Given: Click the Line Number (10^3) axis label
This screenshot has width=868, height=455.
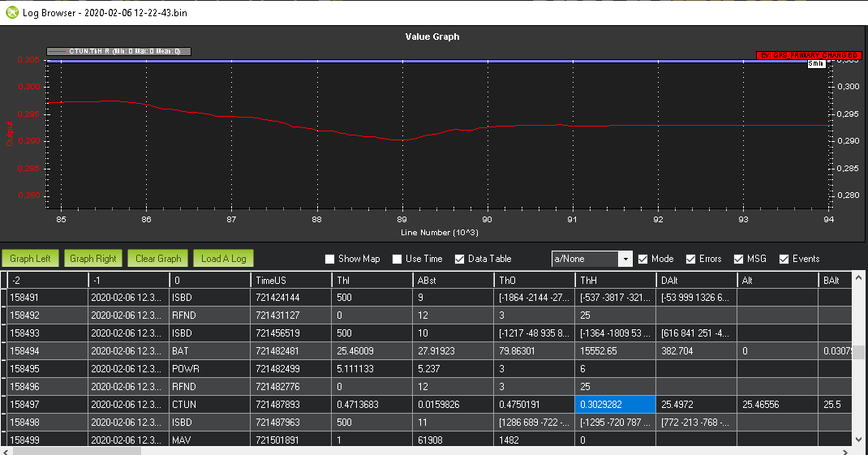Looking at the screenshot, I should pos(440,233).
